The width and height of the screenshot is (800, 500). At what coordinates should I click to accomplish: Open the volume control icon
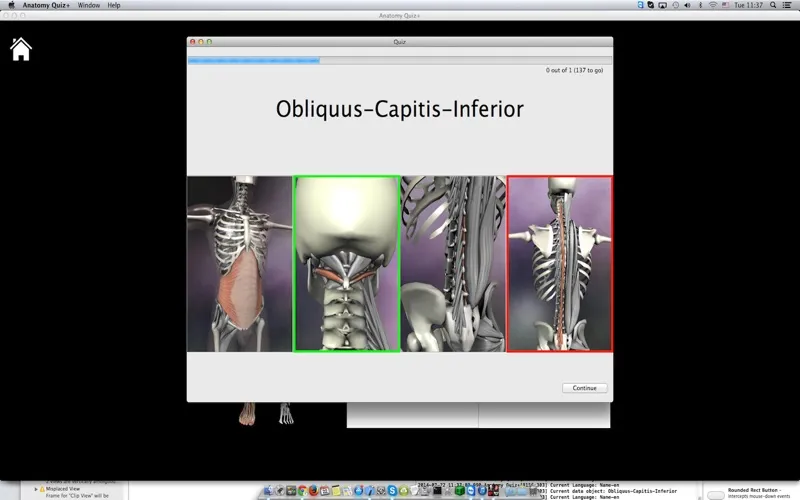click(x=687, y=5)
